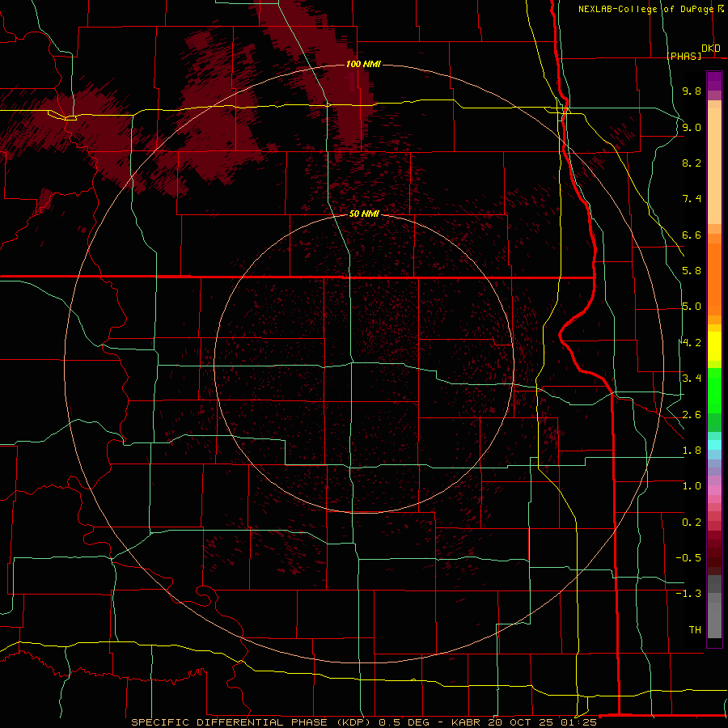728x728 pixels.
Task: Click the purple top segment of color bar
Action: [x=714, y=81]
